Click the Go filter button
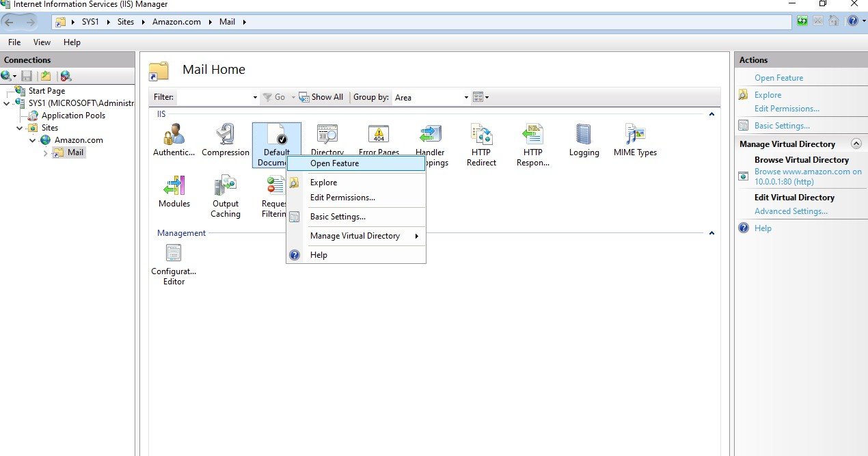 [x=275, y=97]
